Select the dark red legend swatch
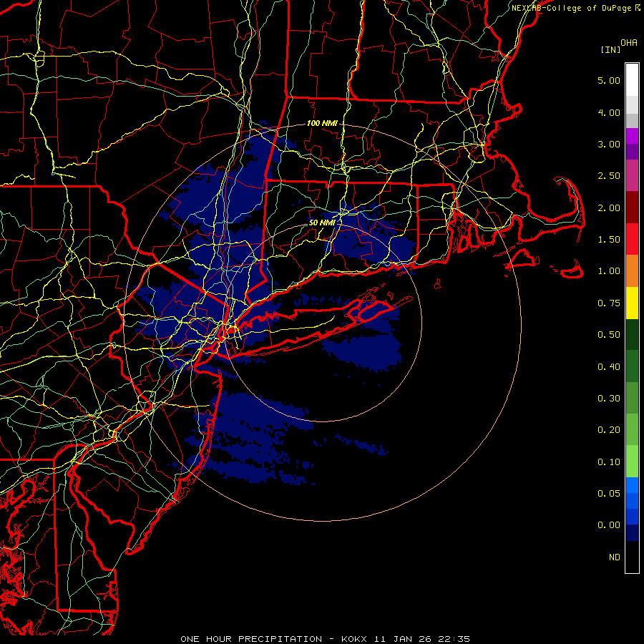This screenshot has height=644, width=644. [632, 208]
